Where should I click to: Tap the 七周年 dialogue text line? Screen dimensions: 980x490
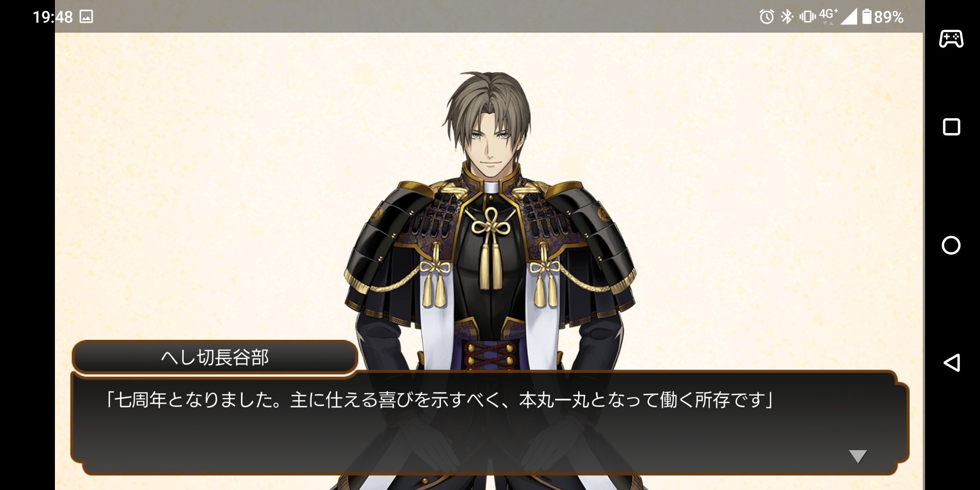click(x=439, y=400)
